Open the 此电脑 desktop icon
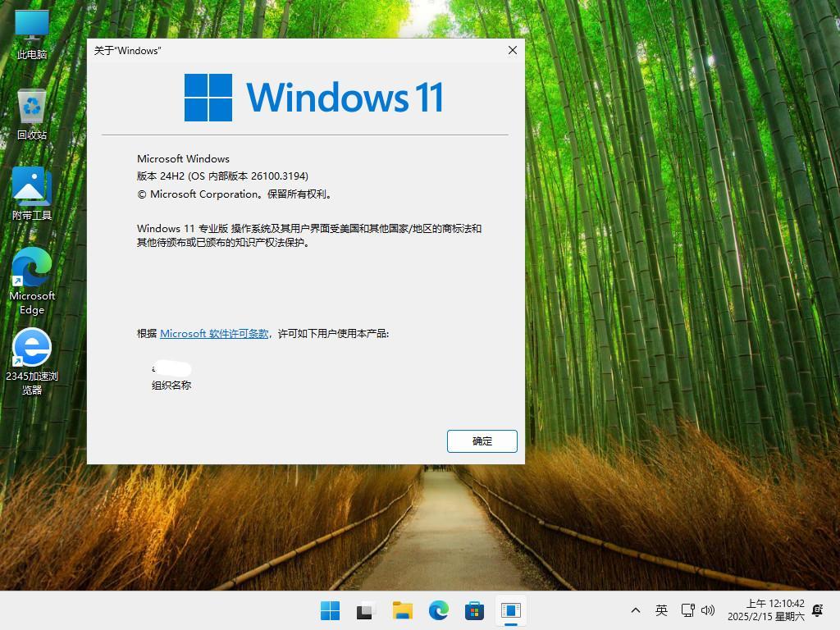Screen dimensions: 840x630 tap(32, 34)
